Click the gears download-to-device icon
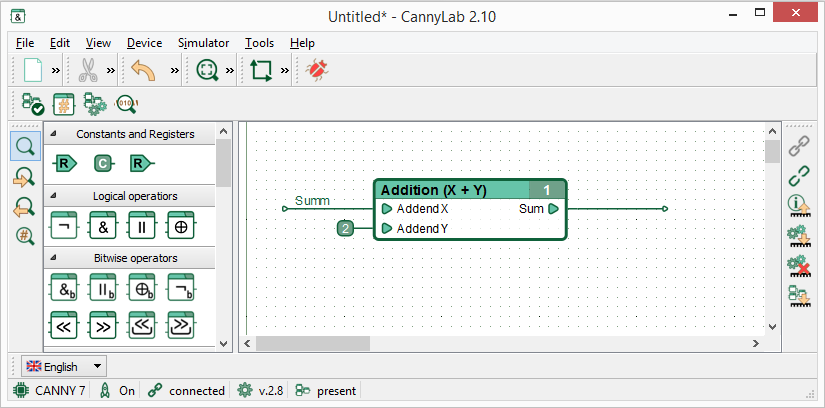This screenshot has height=408, width=825. click(x=799, y=236)
